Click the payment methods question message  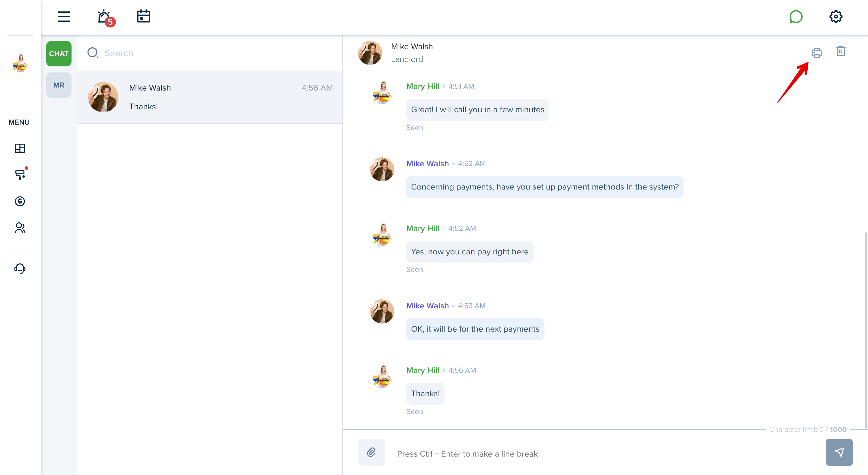(544, 186)
